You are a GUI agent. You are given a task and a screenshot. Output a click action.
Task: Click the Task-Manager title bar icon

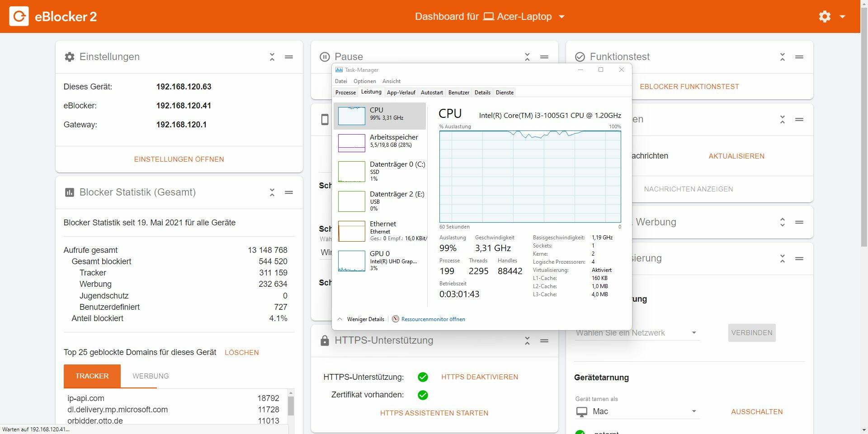[339, 70]
